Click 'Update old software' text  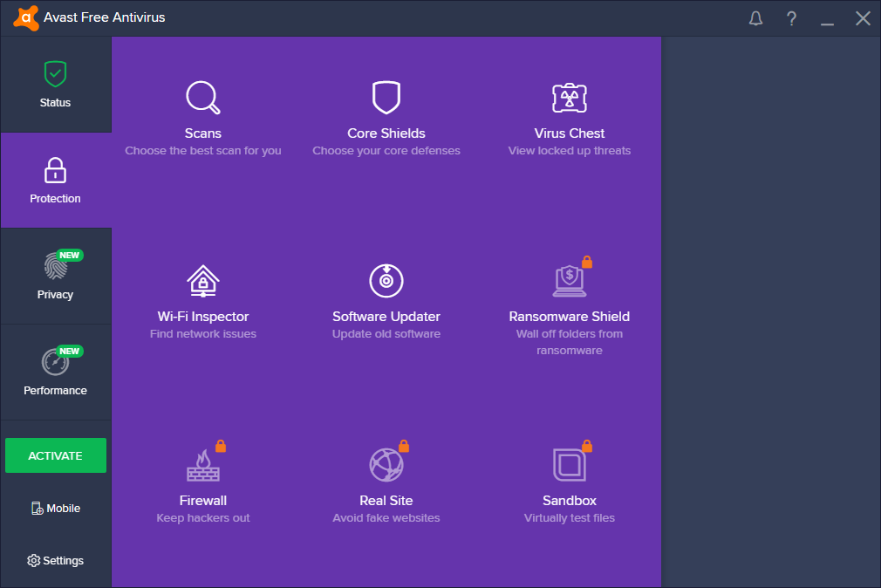(386, 334)
